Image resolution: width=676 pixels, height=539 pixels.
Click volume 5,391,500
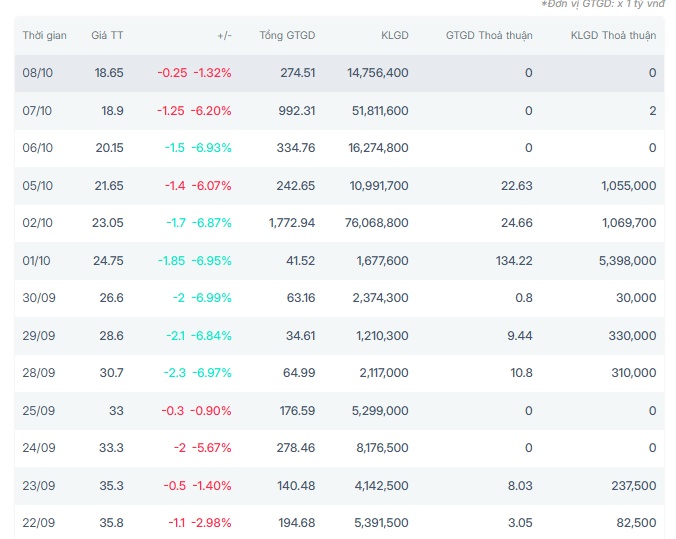pyautogui.click(x=381, y=523)
